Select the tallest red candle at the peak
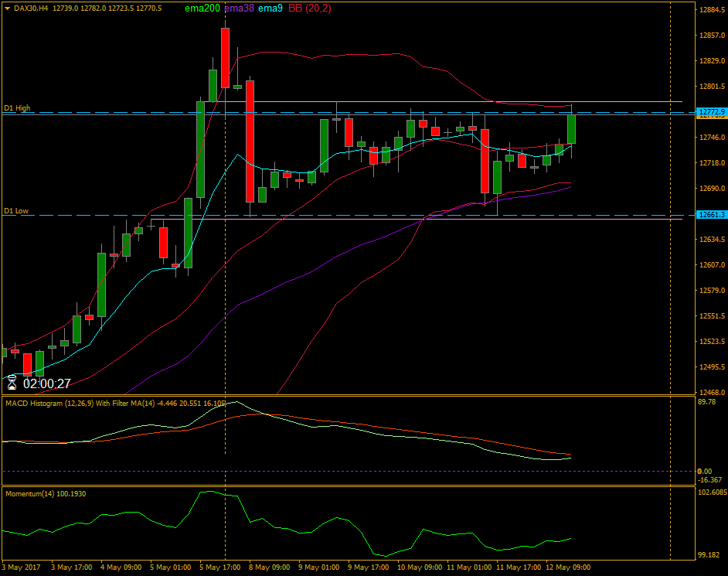 pos(225,58)
